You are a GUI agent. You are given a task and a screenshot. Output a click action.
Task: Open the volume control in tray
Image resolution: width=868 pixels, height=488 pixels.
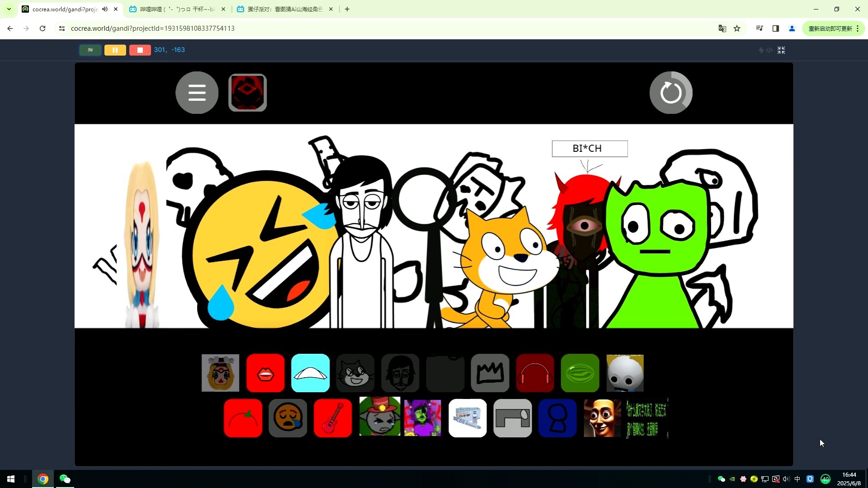[786, 479]
